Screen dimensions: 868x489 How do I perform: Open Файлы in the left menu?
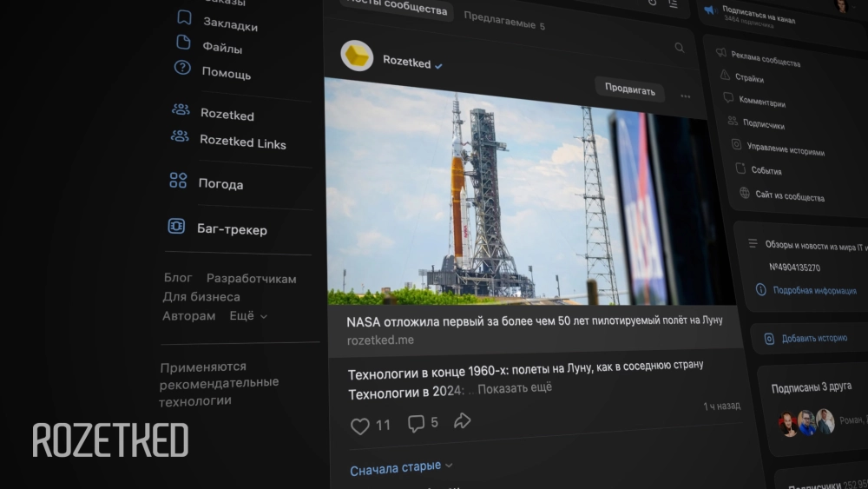(x=222, y=48)
